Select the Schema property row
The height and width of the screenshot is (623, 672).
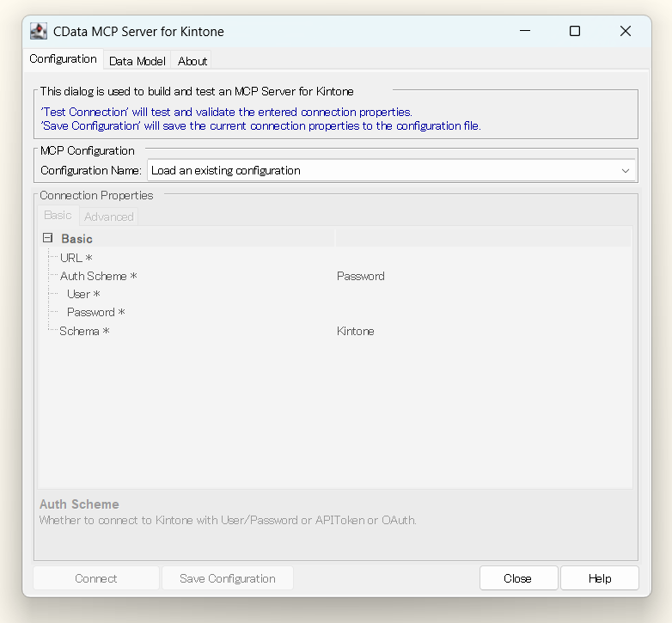tap(335, 331)
